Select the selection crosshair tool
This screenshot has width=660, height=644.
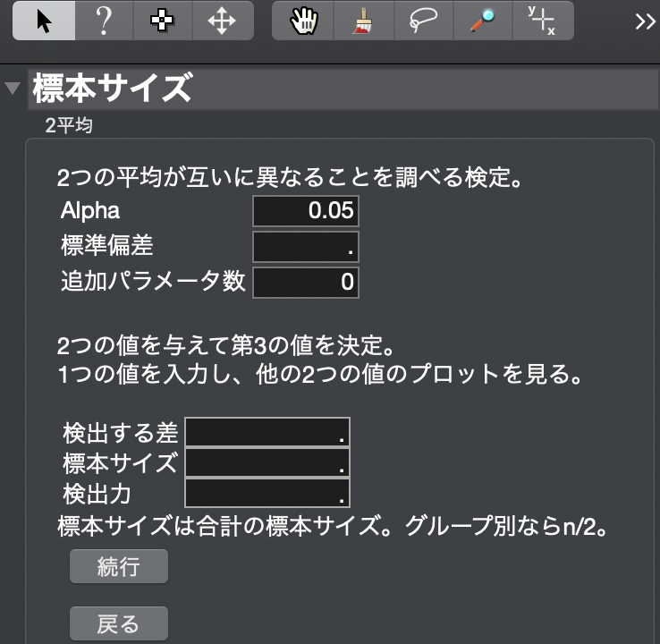163,21
